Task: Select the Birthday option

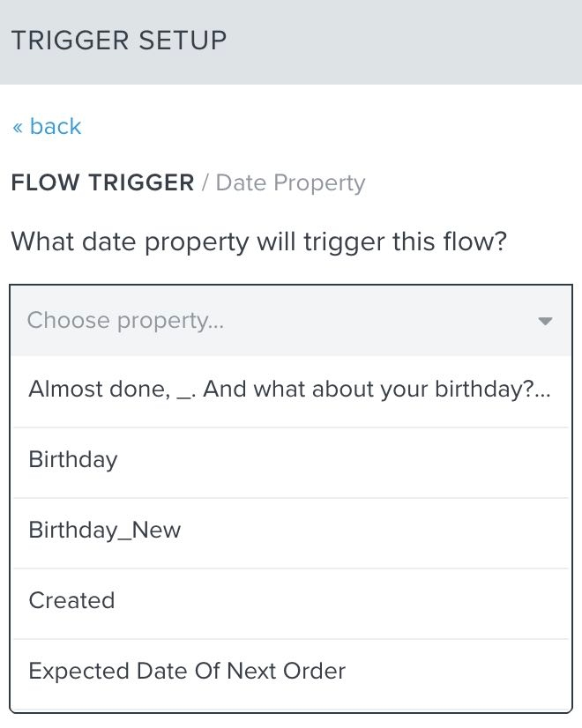Action: (73, 460)
